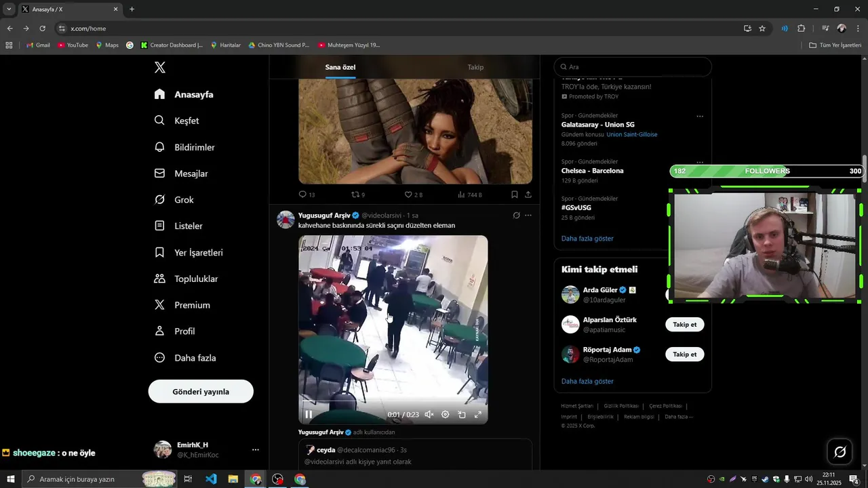Open Gizlilik Politikası footer link

point(621,406)
